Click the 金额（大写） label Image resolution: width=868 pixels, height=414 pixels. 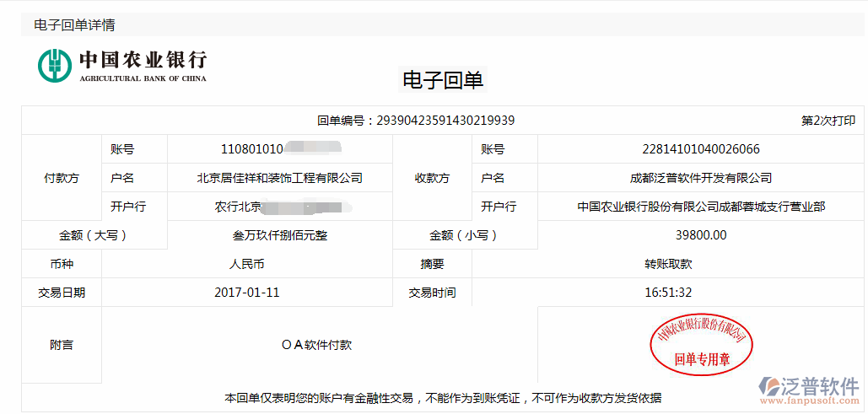[94, 235]
